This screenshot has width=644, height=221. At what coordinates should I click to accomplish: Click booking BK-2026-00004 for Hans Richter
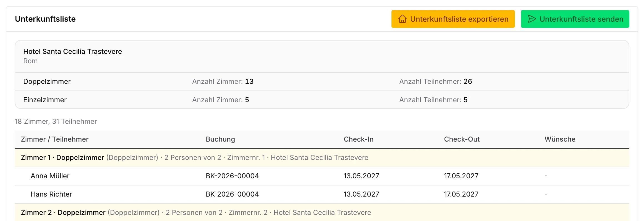click(232, 194)
